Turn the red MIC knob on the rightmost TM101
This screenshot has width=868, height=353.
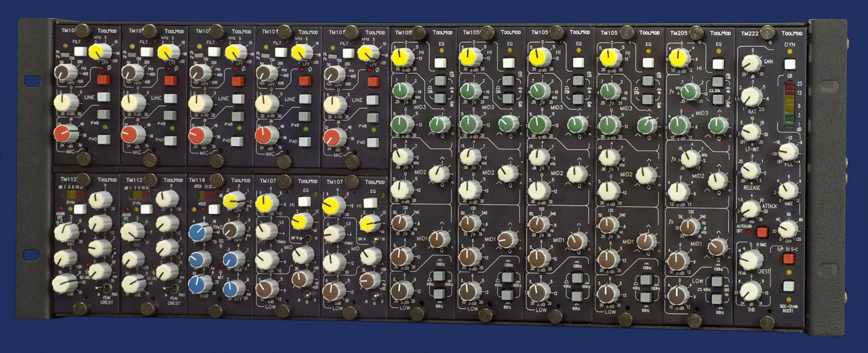(x=334, y=138)
